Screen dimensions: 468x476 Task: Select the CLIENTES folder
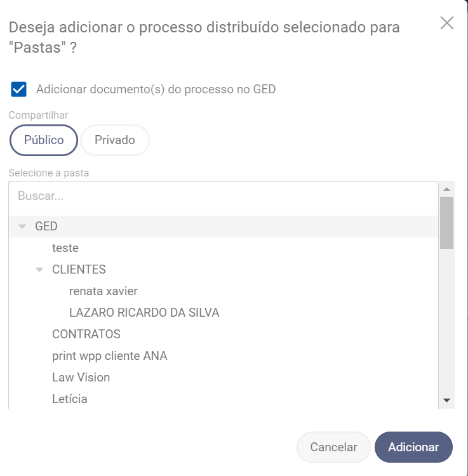click(x=79, y=270)
